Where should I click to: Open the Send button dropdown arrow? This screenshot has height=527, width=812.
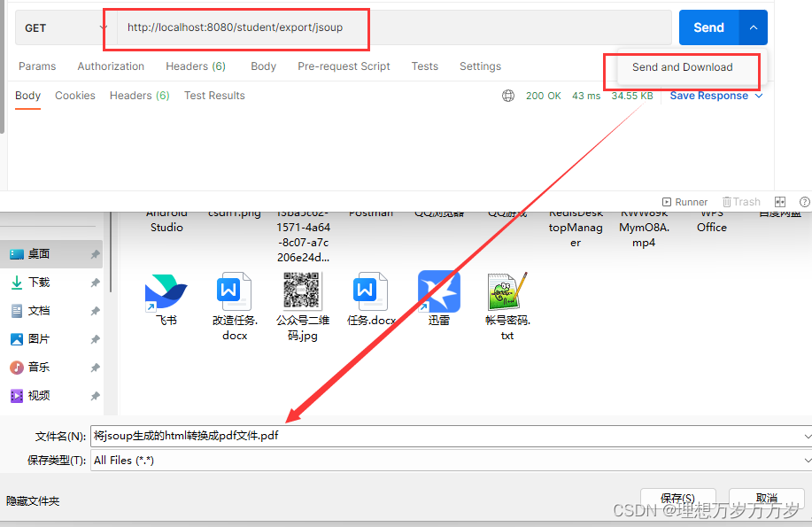coord(754,27)
